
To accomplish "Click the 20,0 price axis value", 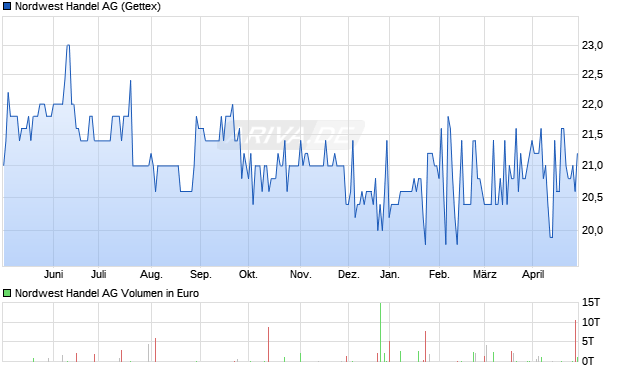I will [592, 230].
